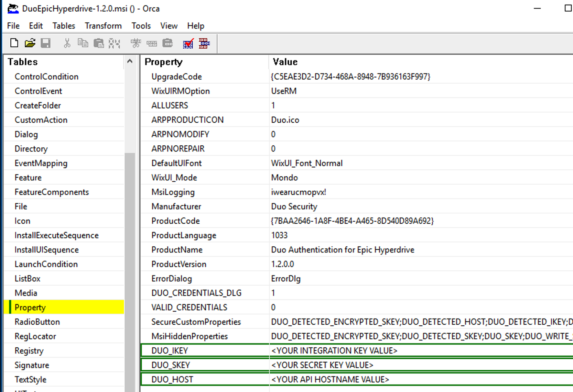Click the Orca app icon in title bar
573x392 pixels.
pos(13,9)
